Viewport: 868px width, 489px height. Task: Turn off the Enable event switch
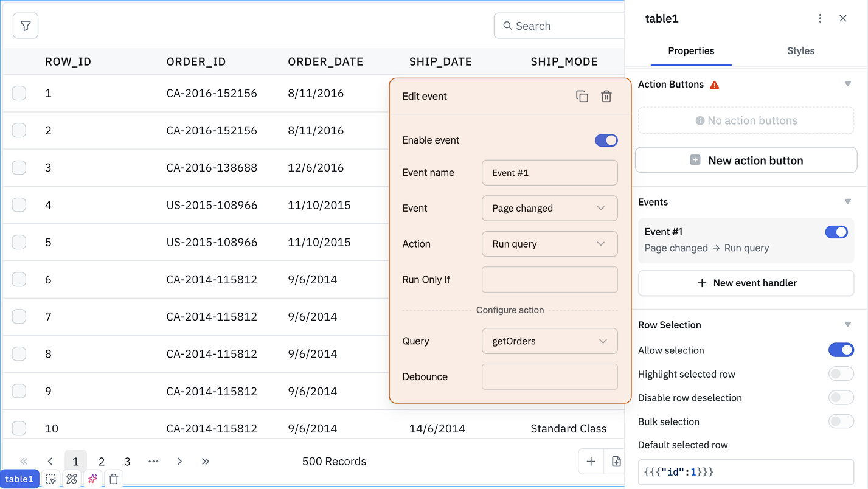606,140
